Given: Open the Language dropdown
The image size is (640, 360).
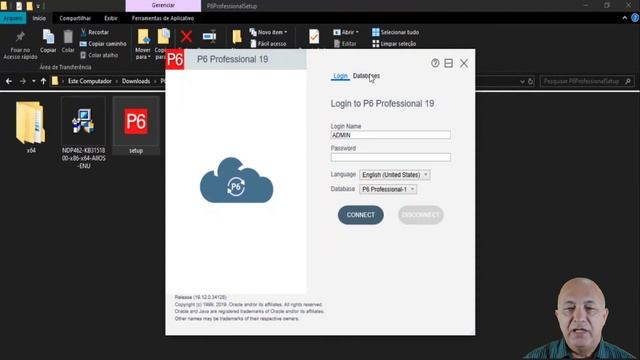Looking at the screenshot, I should 395,175.
